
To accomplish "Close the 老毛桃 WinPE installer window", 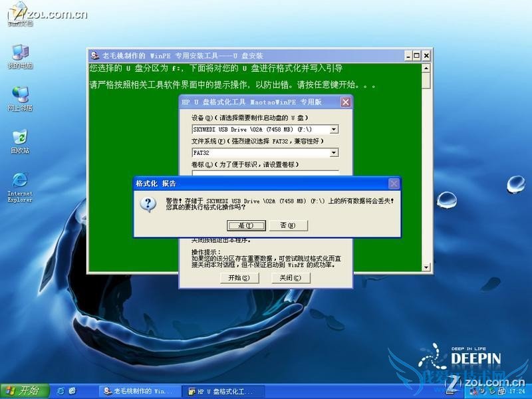I will (x=426, y=56).
